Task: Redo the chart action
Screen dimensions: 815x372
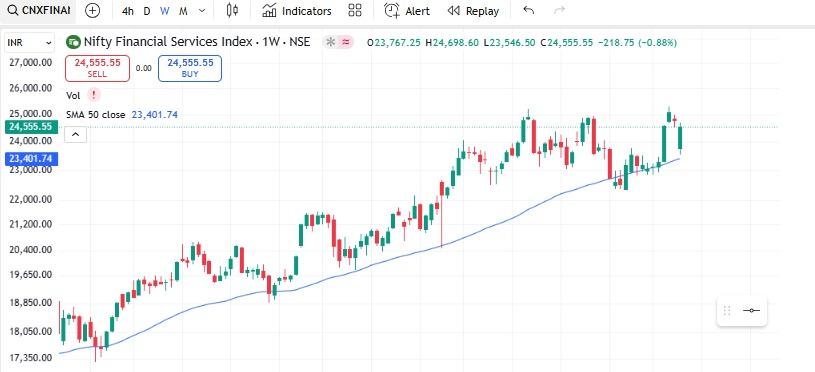Action: tap(559, 10)
